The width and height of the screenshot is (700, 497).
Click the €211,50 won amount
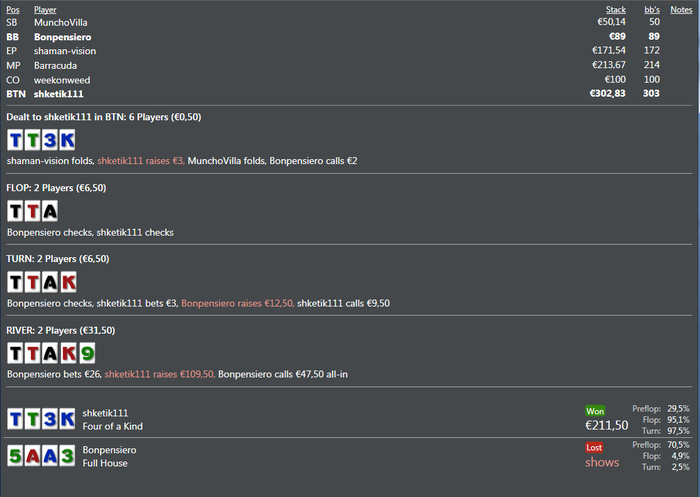606,425
